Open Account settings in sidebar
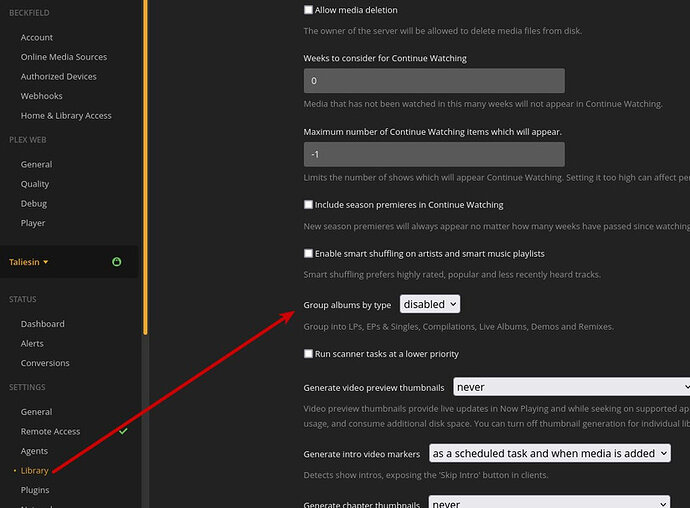The image size is (690, 508). [37, 37]
